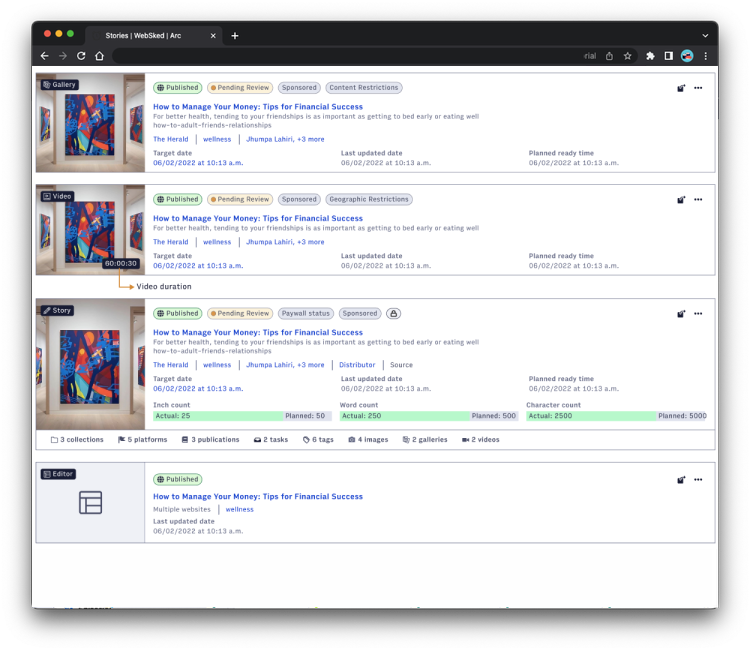Open Story card headline link
Screen dimensions: 750x651
[x=258, y=332]
